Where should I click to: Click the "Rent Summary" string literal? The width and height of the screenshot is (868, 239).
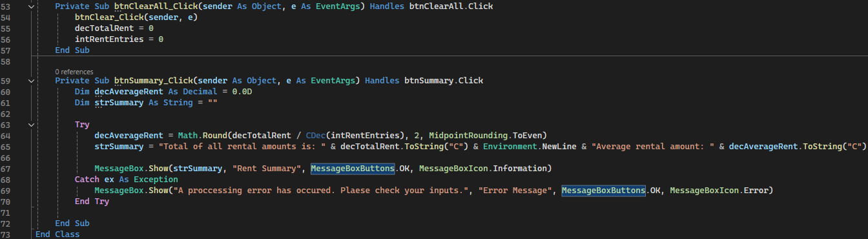point(267,169)
